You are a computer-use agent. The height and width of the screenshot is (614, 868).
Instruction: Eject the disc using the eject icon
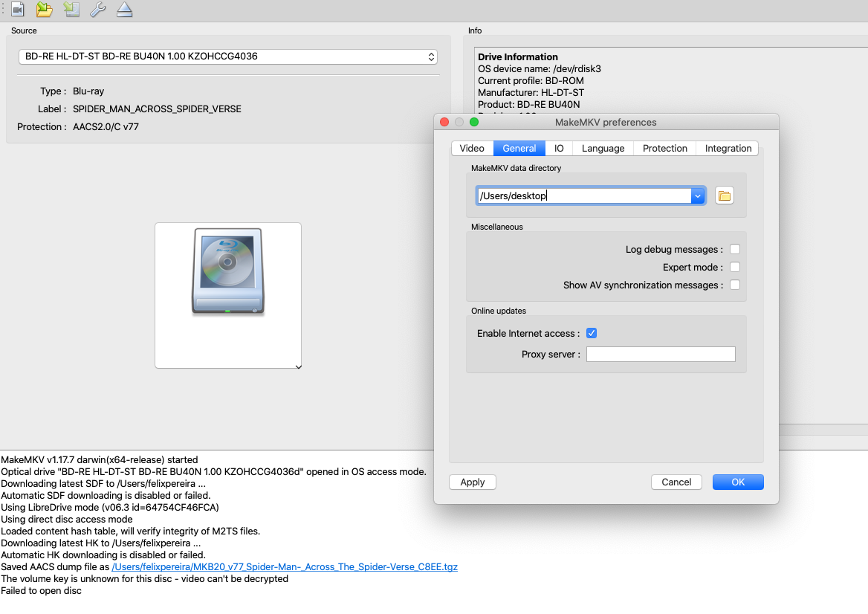tap(124, 10)
